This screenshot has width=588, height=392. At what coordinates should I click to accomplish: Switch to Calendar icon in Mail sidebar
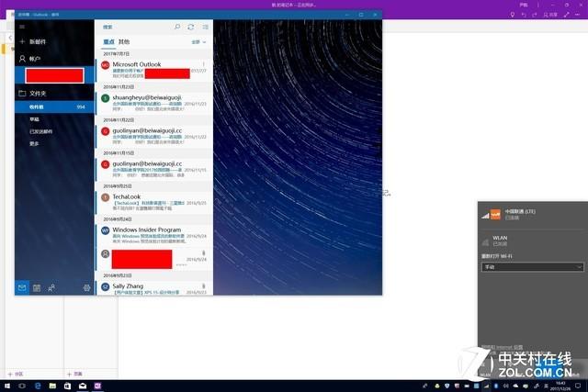37,288
